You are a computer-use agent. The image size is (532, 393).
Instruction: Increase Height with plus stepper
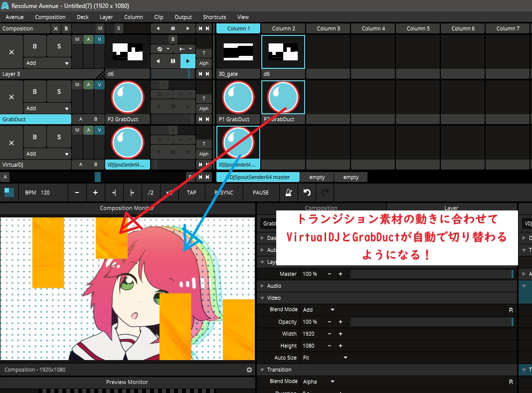click(x=341, y=346)
